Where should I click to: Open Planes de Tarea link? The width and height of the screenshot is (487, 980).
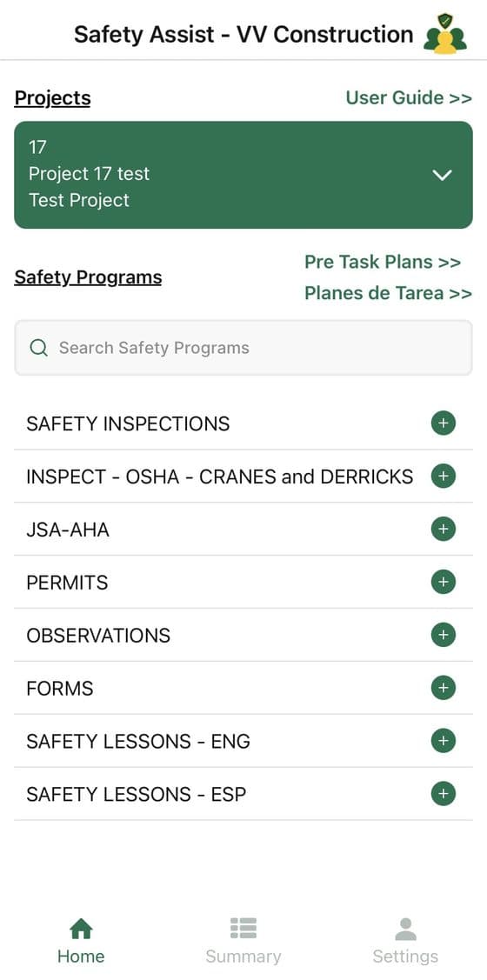coord(388,293)
